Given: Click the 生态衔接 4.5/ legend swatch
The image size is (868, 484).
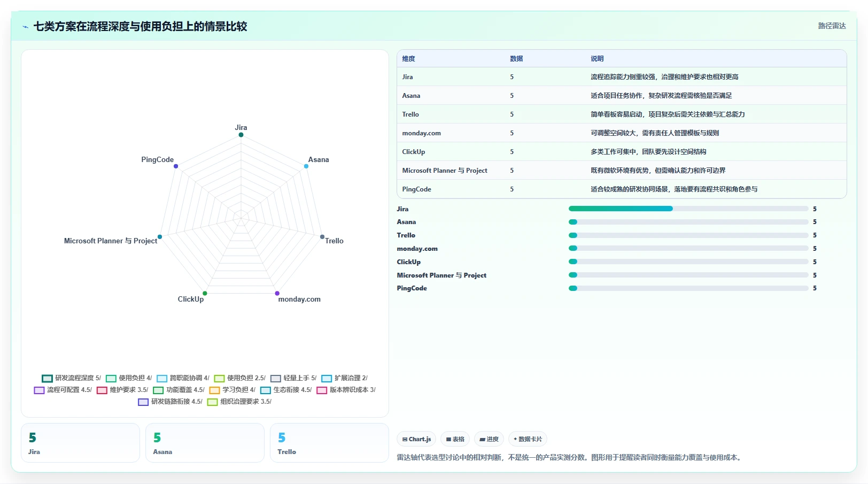Looking at the screenshot, I should coord(266,390).
